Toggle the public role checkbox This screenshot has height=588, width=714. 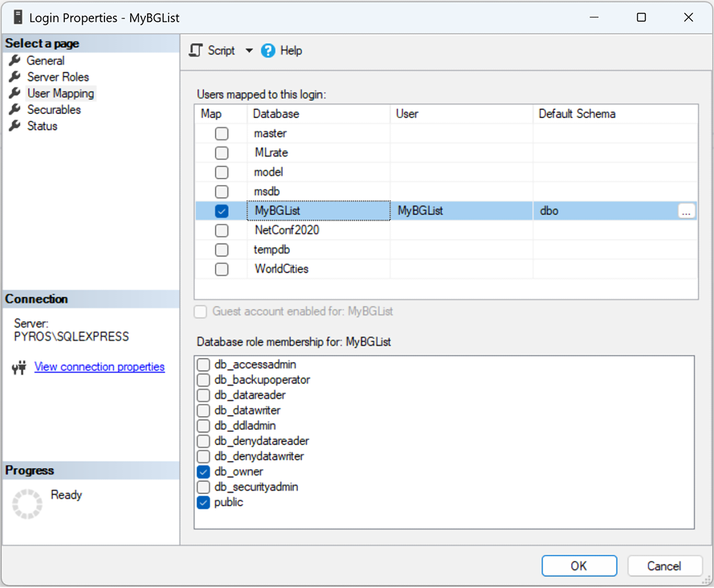(x=203, y=502)
